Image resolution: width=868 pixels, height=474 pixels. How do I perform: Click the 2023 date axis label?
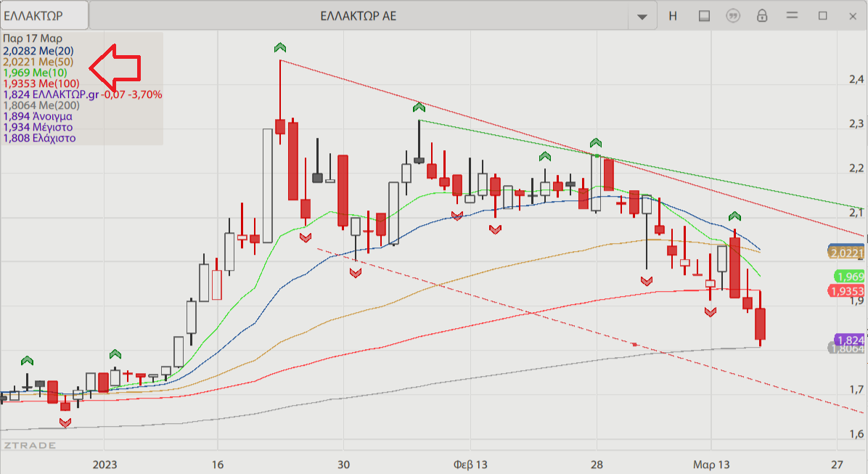[105, 465]
